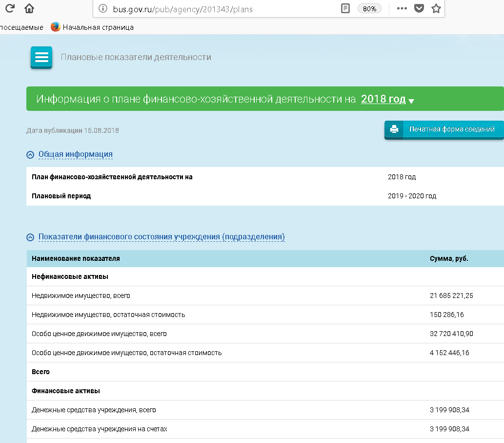Click value 150 286,16

tap(447, 315)
